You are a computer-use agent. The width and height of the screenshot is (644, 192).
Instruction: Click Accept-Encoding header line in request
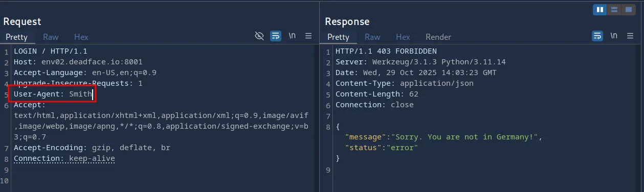click(92, 148)
